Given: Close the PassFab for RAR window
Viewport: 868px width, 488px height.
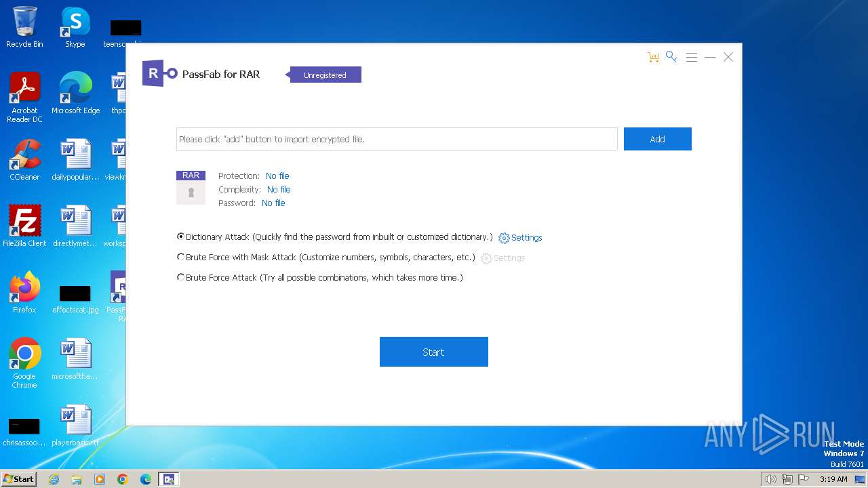Looking at the screenshot, I should coord(728,58).
